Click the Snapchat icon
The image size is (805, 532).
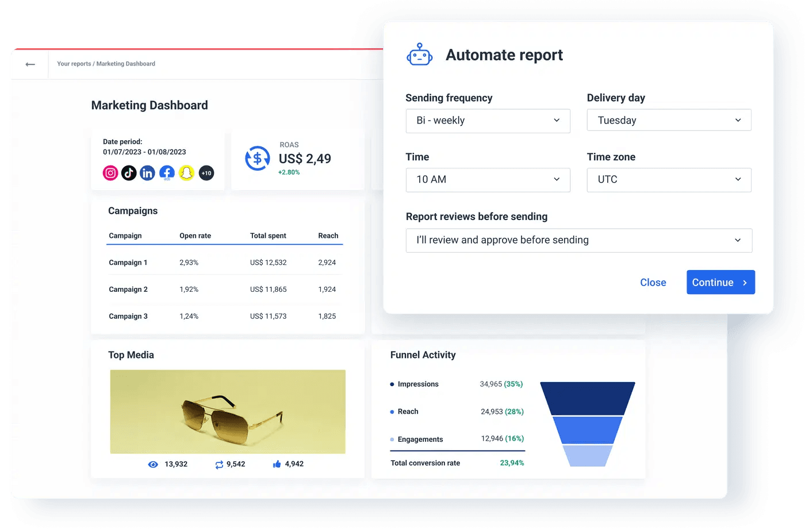(186, 173)
